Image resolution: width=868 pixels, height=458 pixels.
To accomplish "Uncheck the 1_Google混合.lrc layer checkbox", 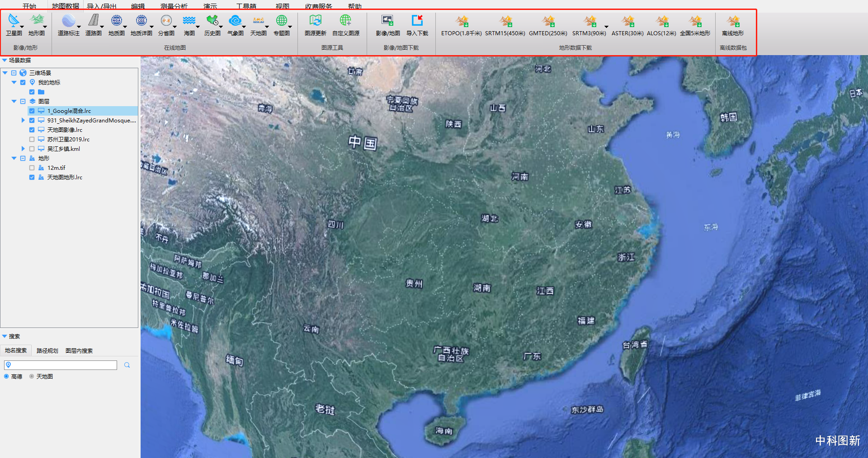I will 32,111.
